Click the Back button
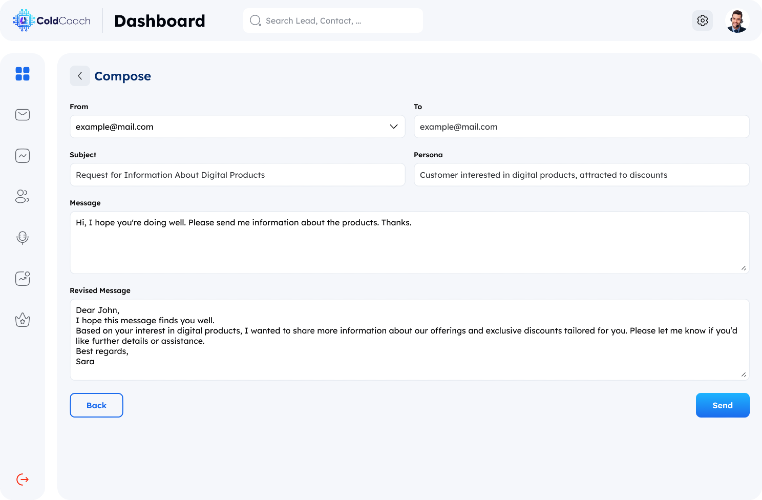This screenshot has width=762, height=500. point(96,405)
